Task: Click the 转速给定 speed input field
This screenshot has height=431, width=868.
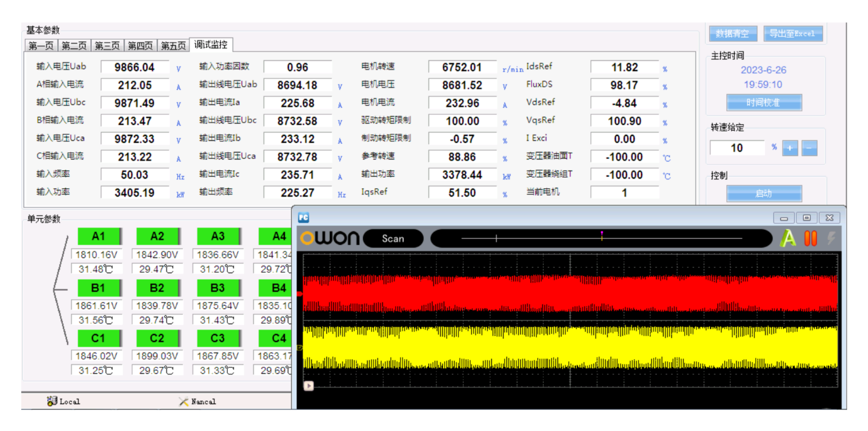Action: (x=736, y=148)
